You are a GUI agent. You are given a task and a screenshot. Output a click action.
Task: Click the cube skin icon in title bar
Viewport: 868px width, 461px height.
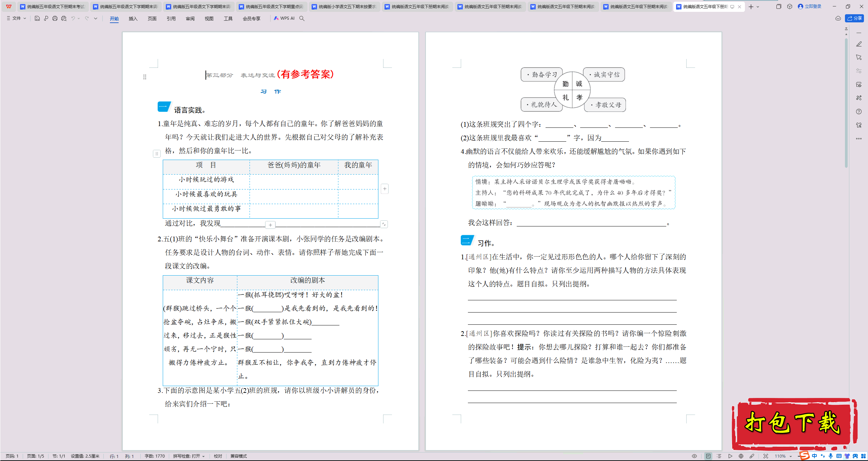coord(790,6)
